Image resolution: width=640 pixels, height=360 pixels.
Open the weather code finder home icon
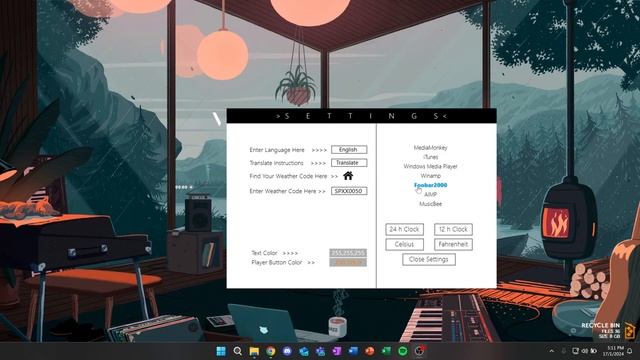348,176
